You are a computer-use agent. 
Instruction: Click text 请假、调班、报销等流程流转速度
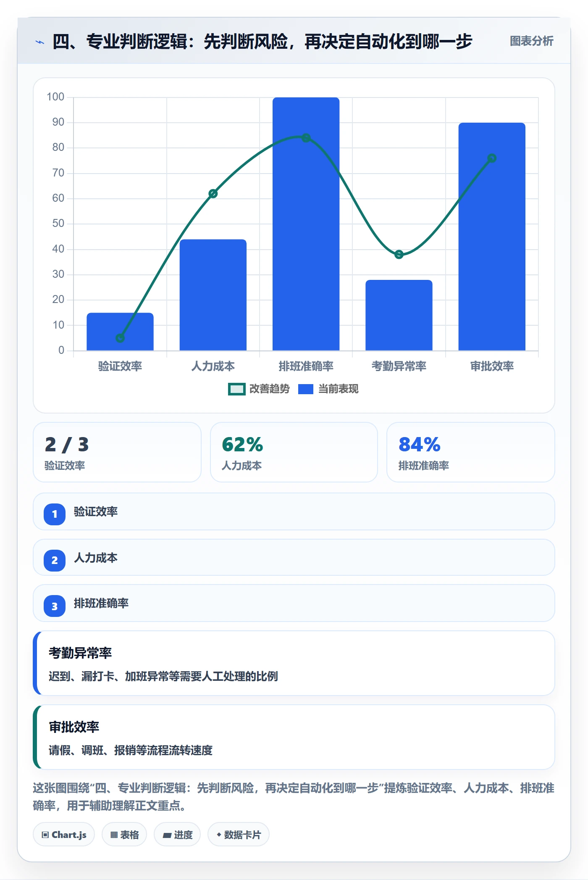(131, 751)
